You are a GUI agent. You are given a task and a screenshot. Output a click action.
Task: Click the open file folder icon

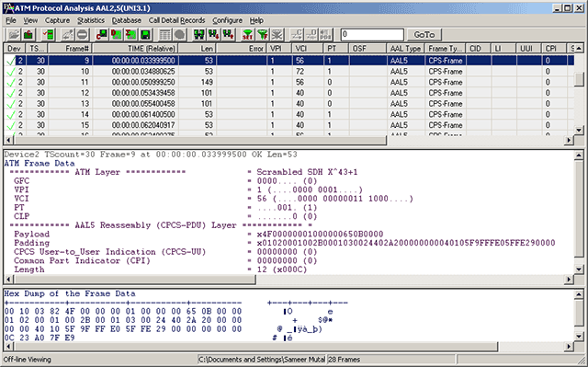pyautogui.click(x=14, y=35)
